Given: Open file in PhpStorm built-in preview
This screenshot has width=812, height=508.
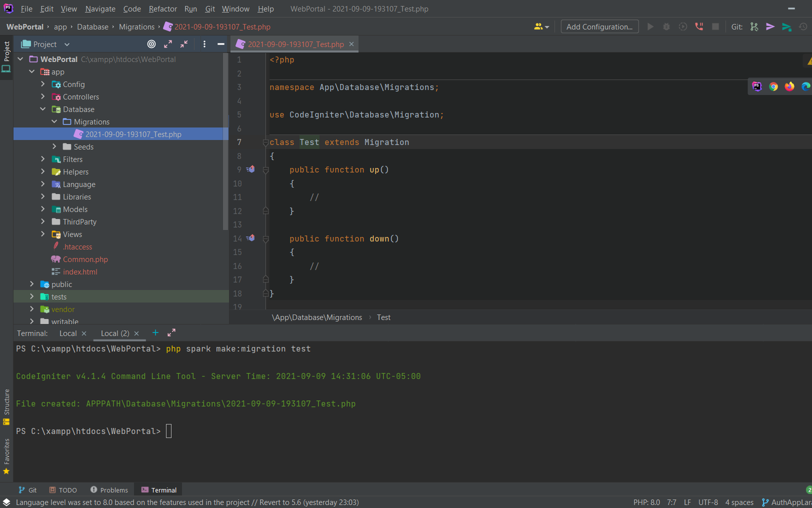Looking at the screenshot, I should pyautogui.click(x=757, y=86).
